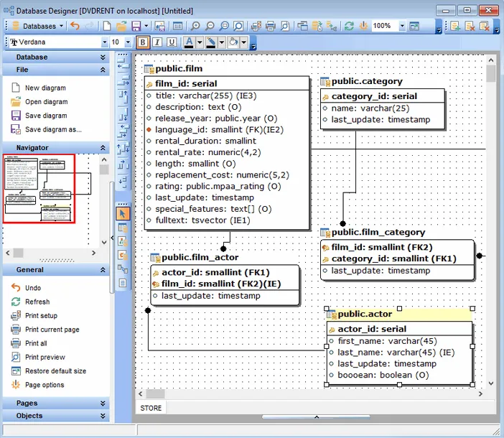
Task: Click the undo arrow in toolbar
Action: (x=75, y=26)
